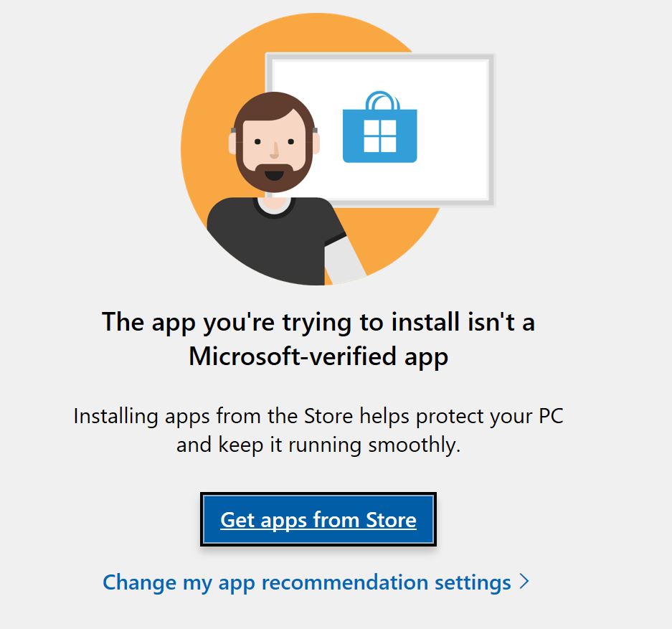Click the text about installing apps from Store
The image size is (672, 629).
319,429
